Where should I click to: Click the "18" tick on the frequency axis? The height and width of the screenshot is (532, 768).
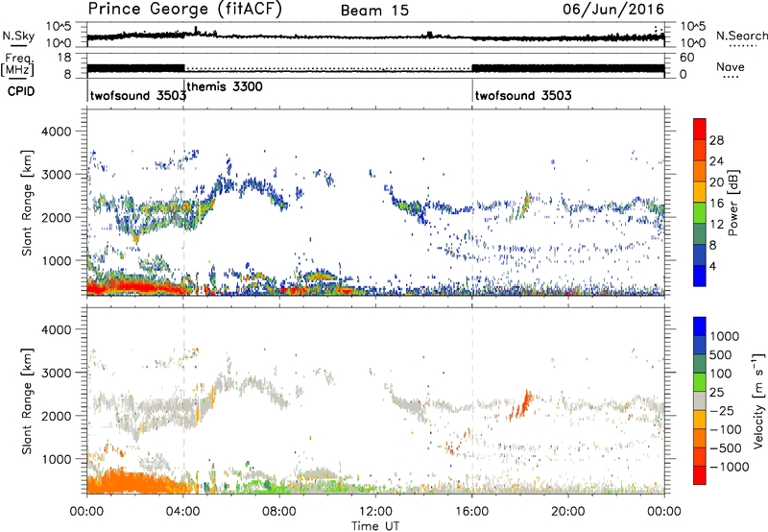click(64, 58)
